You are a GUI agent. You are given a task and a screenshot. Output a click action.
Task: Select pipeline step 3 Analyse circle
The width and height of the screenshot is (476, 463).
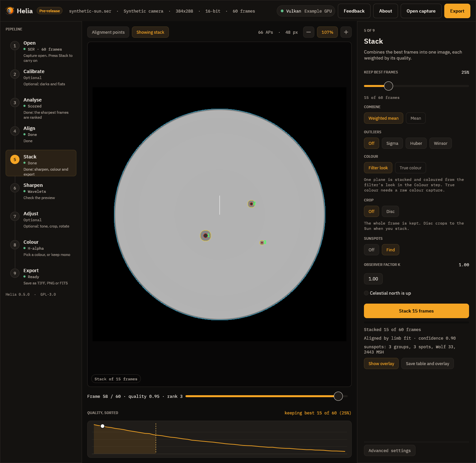tap(15, 103)
